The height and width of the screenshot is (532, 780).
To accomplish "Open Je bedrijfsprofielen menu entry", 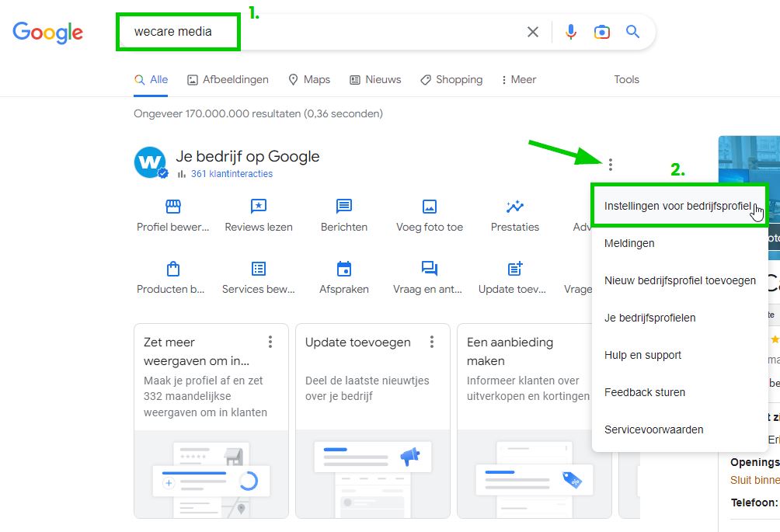I will coord(680,318).
